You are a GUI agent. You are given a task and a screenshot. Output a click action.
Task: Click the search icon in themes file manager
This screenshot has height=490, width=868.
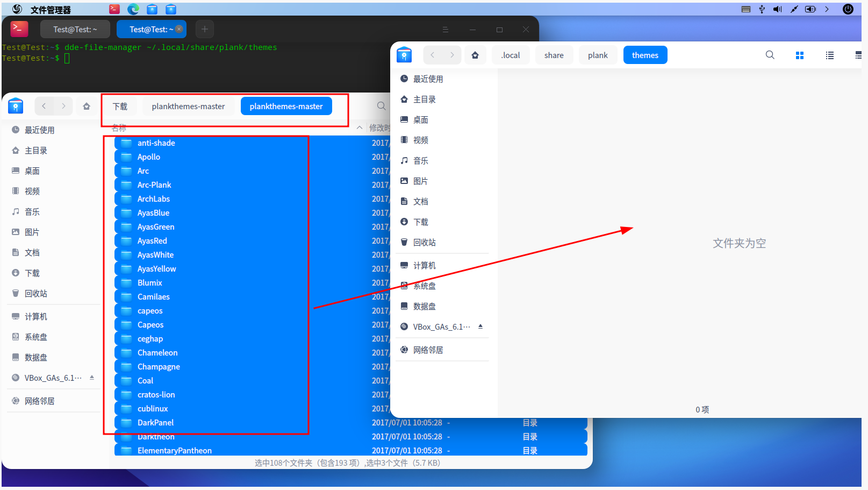click(x=770, y=55)
